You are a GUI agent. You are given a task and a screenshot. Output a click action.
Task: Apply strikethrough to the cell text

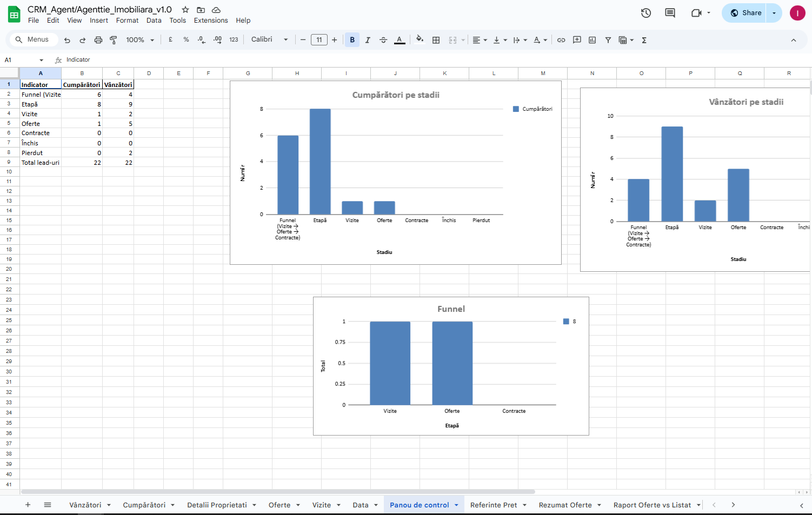coord(383,39)
